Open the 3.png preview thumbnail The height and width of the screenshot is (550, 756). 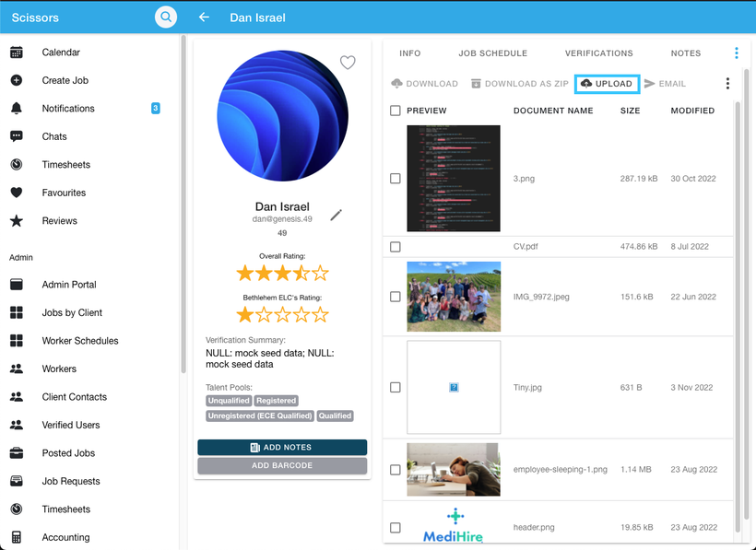(454, 179)
